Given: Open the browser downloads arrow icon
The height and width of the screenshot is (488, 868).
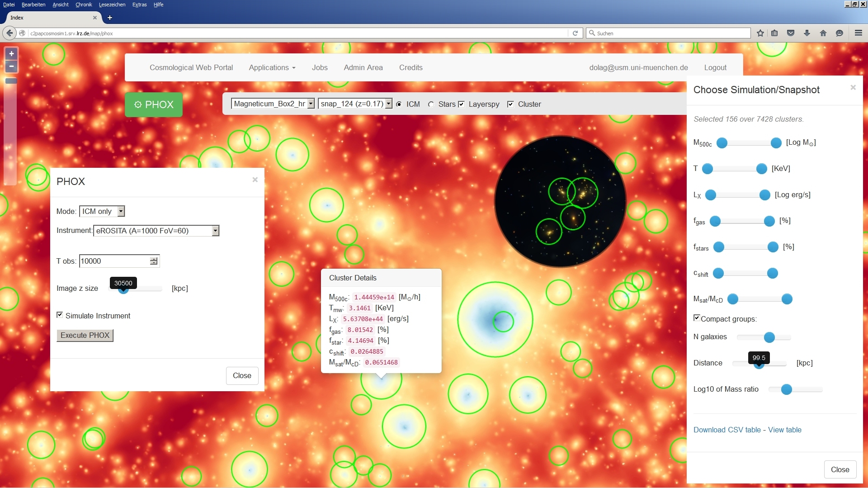Looking at the screenshot, I should click(807, 33).
